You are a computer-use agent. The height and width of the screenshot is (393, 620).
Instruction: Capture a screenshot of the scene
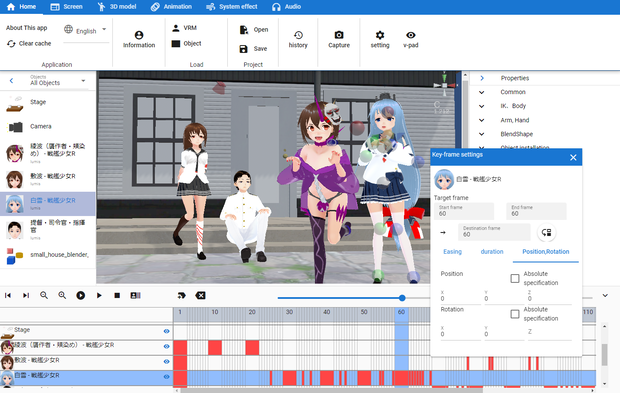(339, 40)
